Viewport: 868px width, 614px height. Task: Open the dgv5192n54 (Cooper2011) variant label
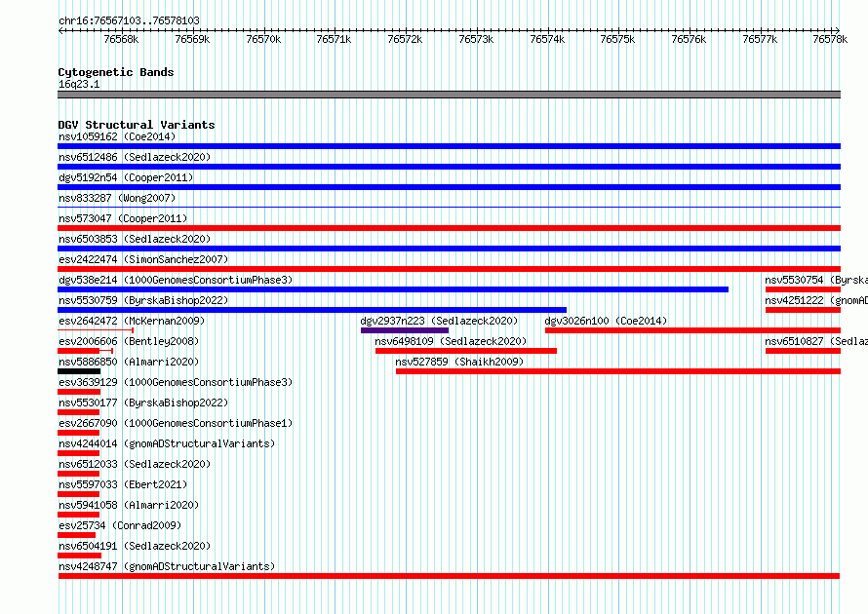[x=126, y=177]
